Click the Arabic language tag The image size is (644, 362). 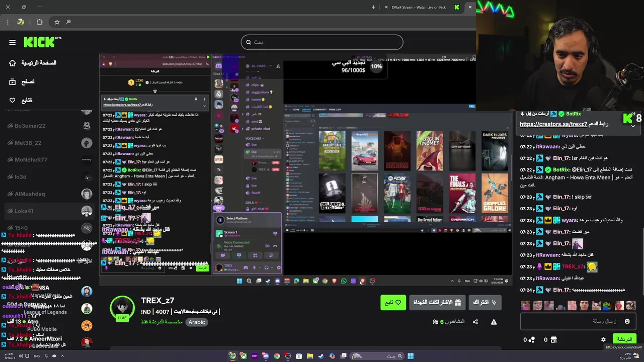pos(197,322)
